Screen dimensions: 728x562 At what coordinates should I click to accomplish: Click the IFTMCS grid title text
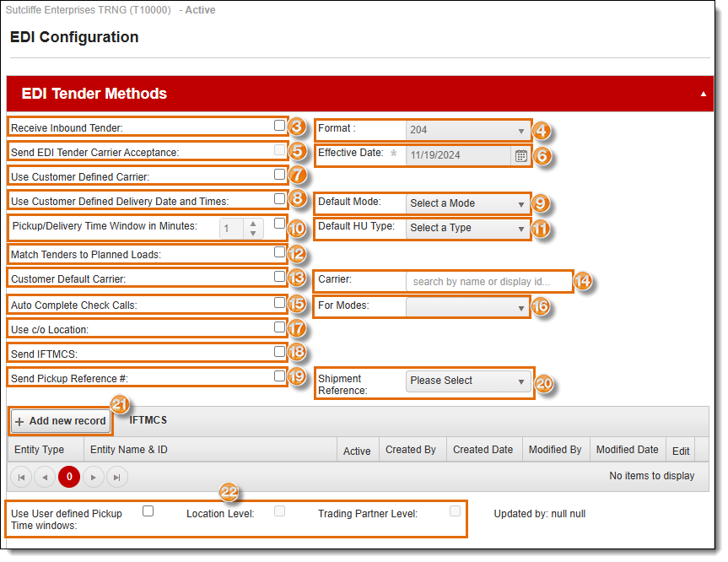coord(148,420)
